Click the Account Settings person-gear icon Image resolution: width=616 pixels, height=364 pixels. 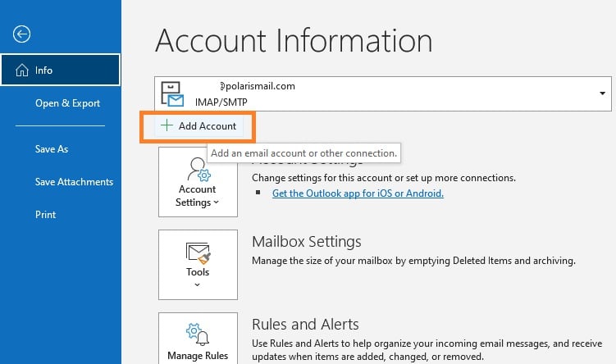[198, 171]
